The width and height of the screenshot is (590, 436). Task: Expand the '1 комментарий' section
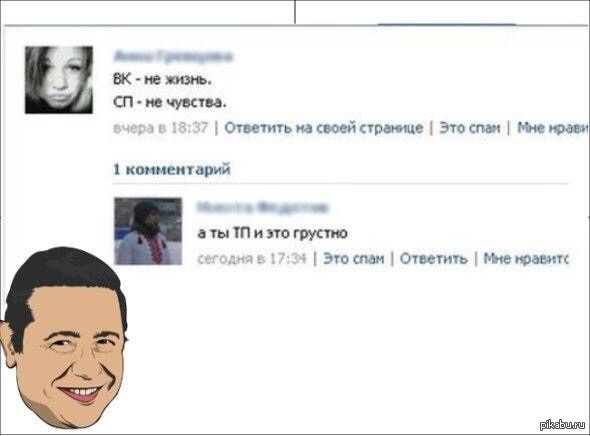tap(172, 169)
